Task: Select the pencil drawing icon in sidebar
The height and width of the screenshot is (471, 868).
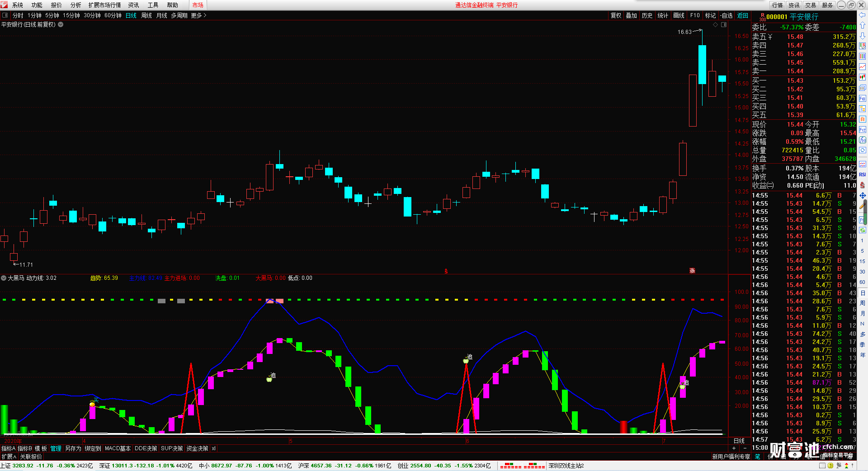Action: click(x=862, y=206)
